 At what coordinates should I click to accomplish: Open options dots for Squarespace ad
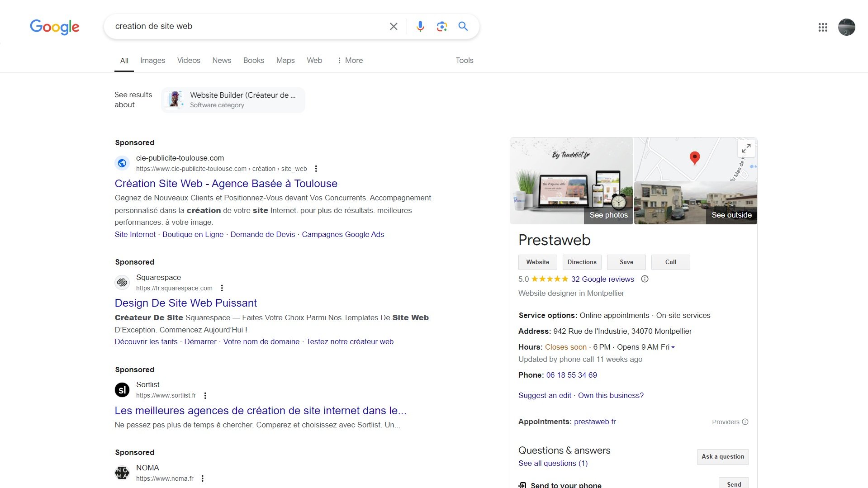click(222, 288)
